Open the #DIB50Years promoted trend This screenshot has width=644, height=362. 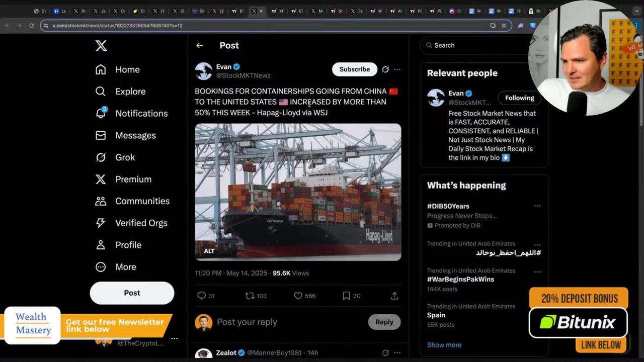click(x=448, y=206)
